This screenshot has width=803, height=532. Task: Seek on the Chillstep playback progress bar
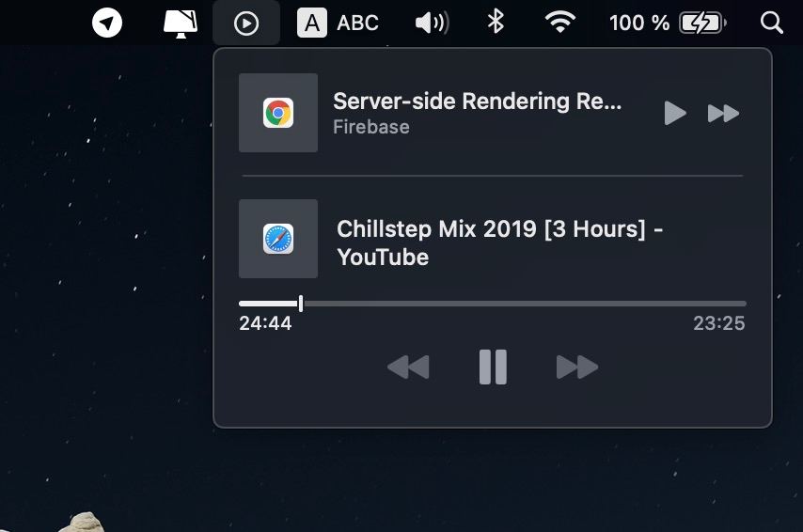(492, 304)
